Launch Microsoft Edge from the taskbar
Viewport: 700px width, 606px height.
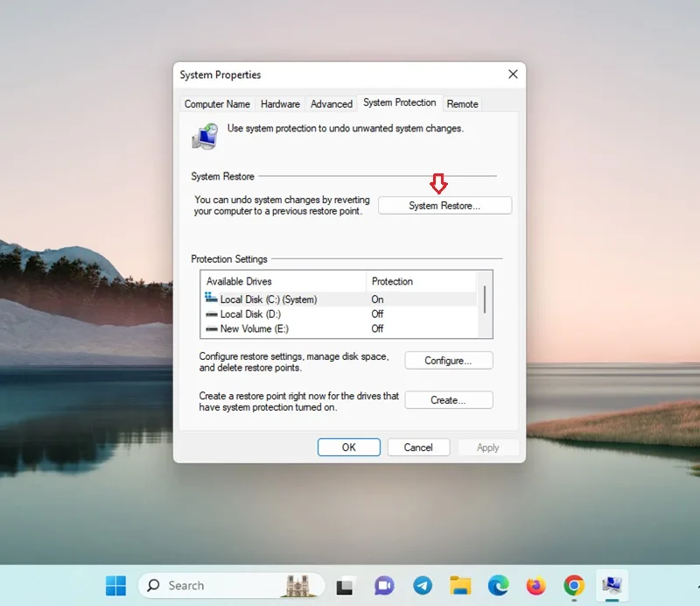point(498,586)
